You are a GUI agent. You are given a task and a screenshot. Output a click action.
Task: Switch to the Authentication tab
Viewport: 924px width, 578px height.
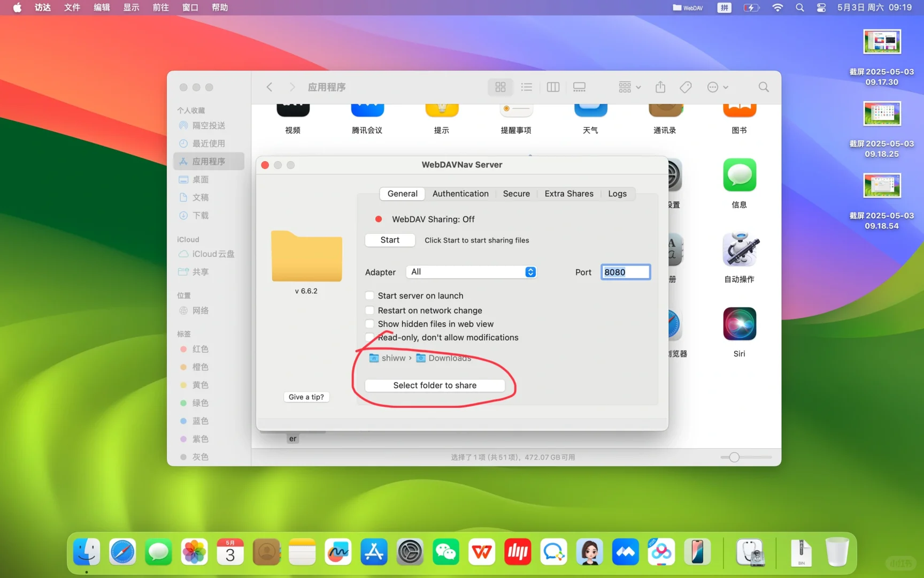(460, 194)
